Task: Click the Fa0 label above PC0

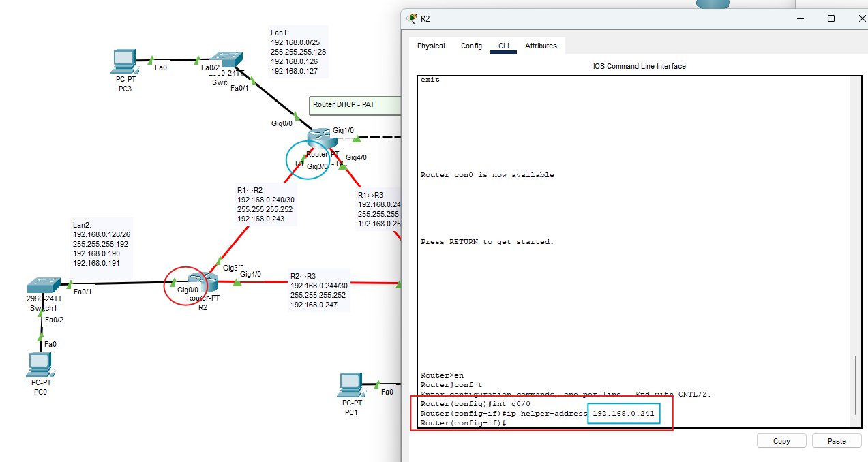Action: pos(50,344)
